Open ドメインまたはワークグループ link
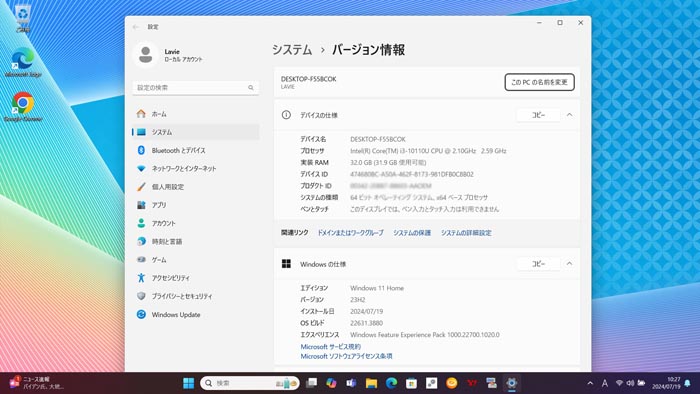 tap(350, 233)
